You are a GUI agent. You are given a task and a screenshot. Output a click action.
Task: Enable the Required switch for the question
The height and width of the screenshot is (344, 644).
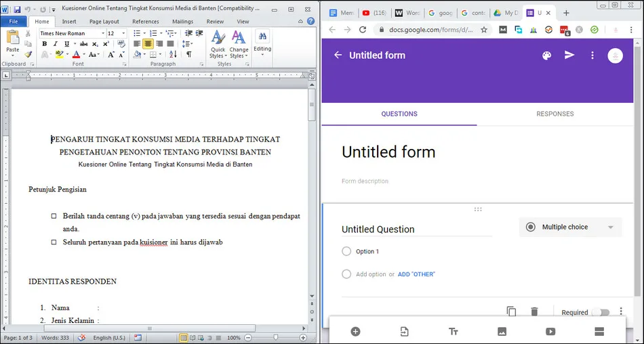coord(601,312)
